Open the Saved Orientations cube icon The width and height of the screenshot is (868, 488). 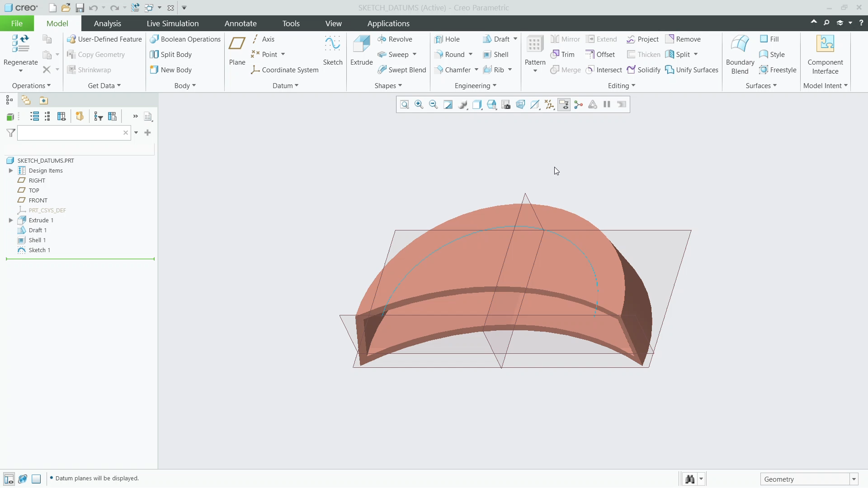(491, 105)
